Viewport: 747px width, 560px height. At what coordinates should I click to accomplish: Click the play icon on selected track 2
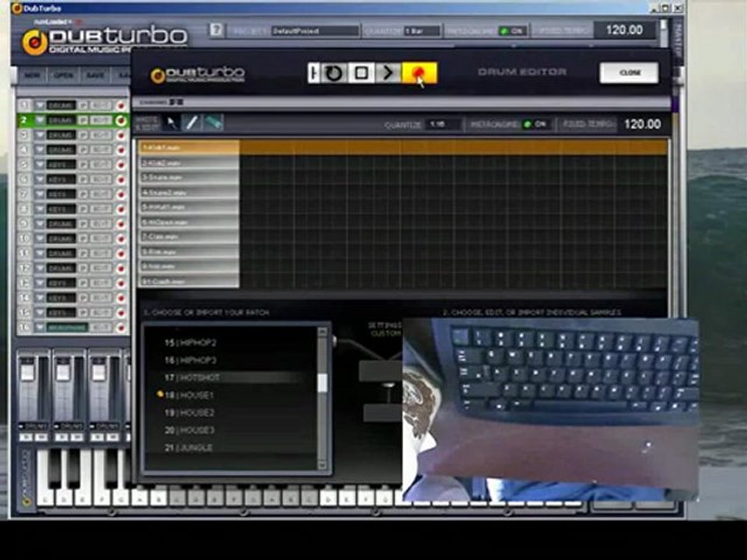[83, 121]
